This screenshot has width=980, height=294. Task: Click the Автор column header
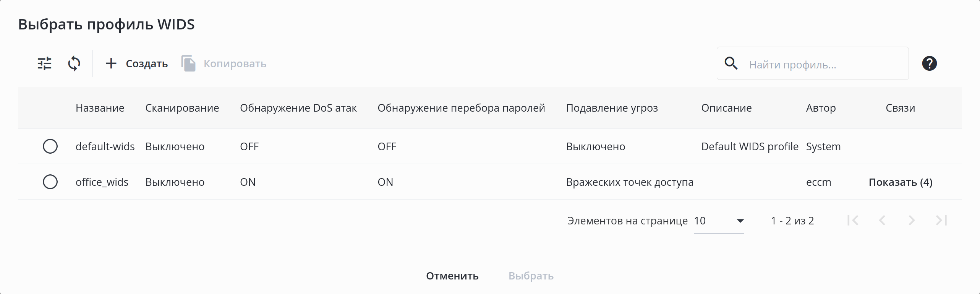[x=821, y=108]
